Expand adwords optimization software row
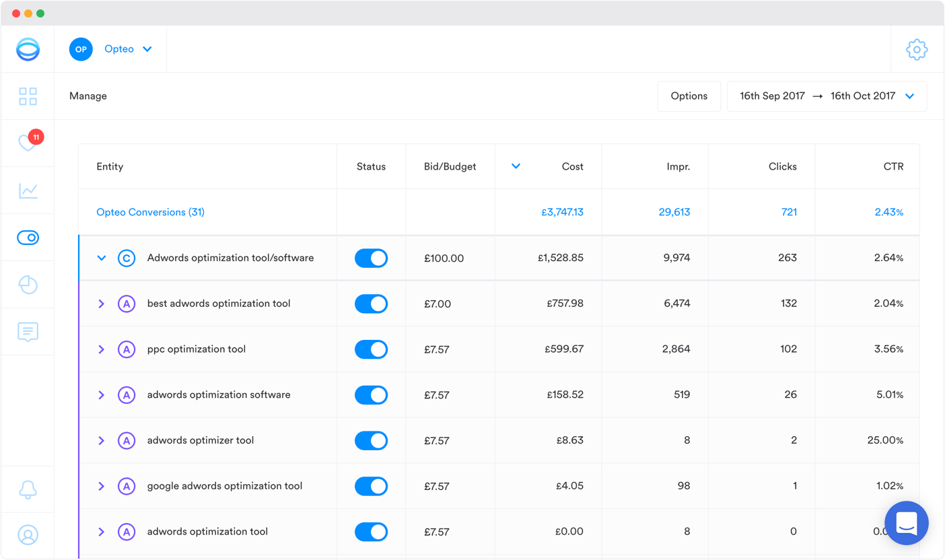 [102, 395]
